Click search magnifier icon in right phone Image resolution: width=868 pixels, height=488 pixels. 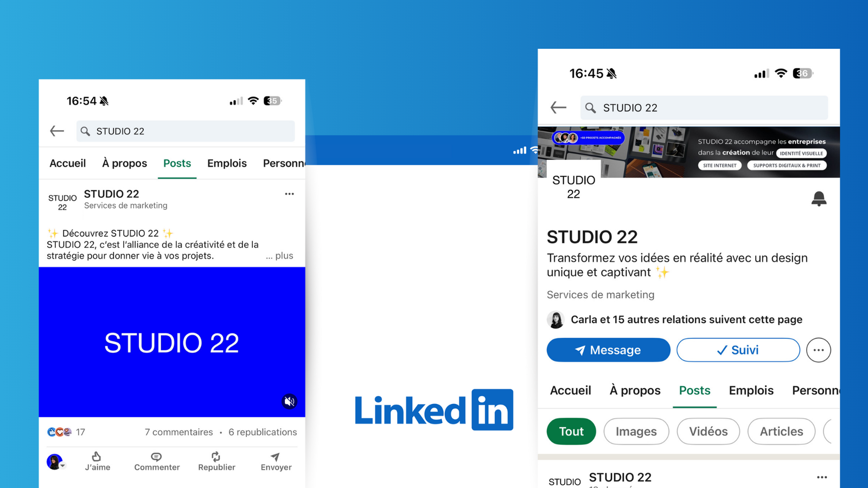pos(590,108)
